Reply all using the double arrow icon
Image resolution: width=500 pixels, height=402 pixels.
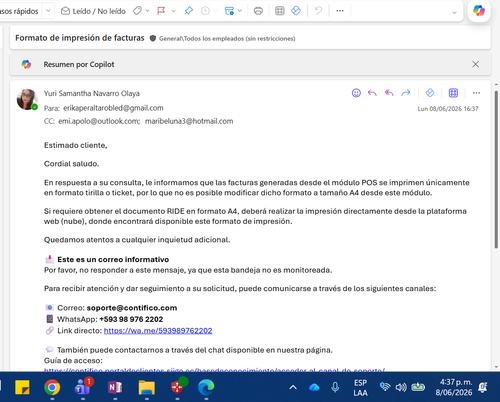pyautogui.click(x=389, y=93)
